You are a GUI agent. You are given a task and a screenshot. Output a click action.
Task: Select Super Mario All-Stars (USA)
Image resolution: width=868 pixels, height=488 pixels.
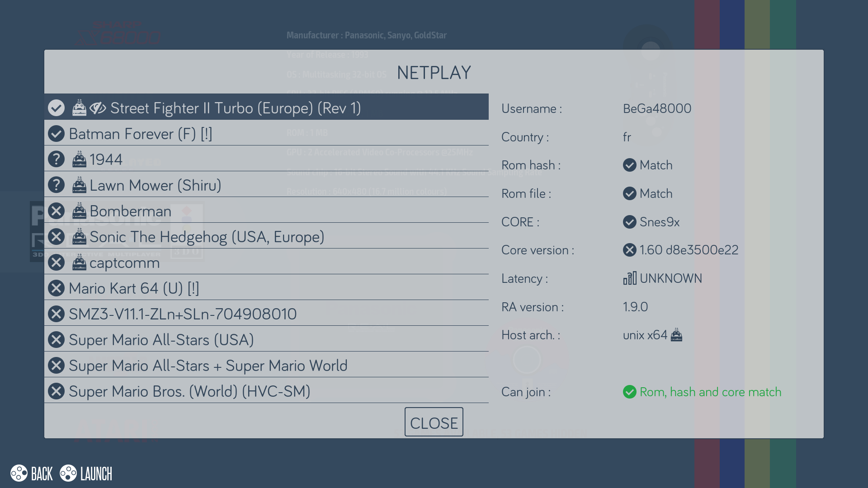(266, 339)
